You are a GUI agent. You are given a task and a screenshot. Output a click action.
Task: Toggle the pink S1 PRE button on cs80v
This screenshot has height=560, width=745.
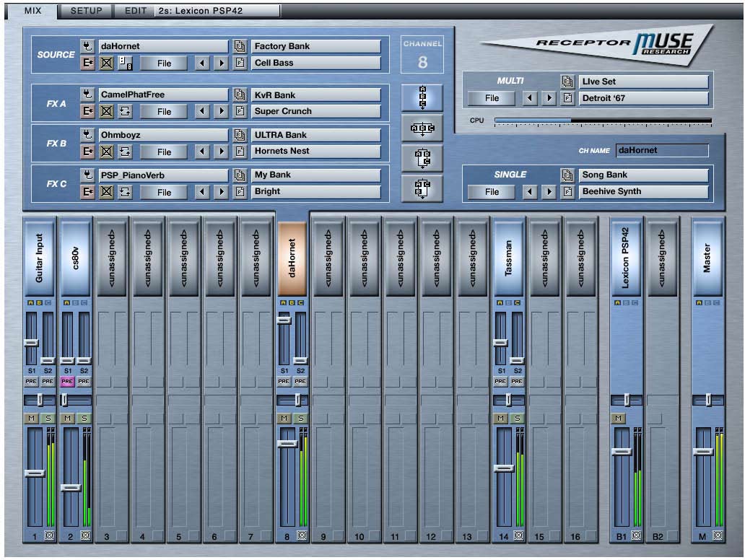(68, 382)
